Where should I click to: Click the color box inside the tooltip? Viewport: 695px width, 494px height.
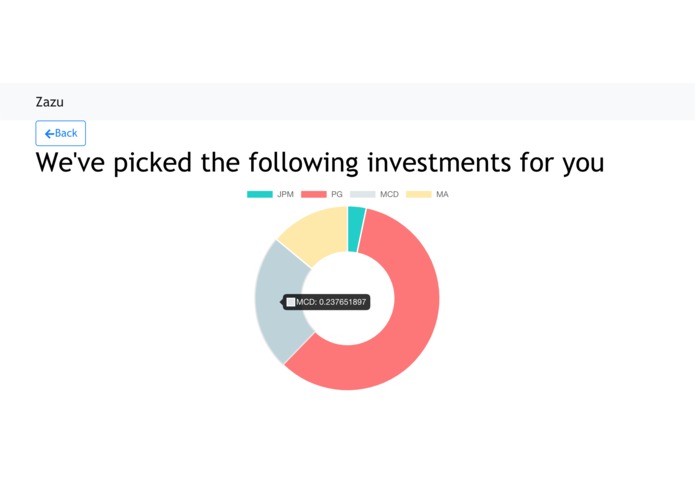[291, 302]
